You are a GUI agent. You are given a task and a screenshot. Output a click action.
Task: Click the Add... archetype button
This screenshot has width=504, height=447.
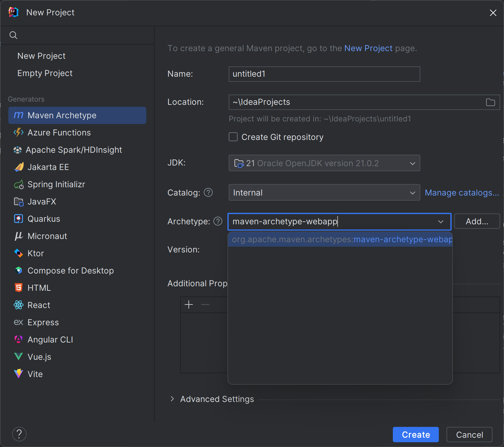pyautogui.click(x=477, y=221)
